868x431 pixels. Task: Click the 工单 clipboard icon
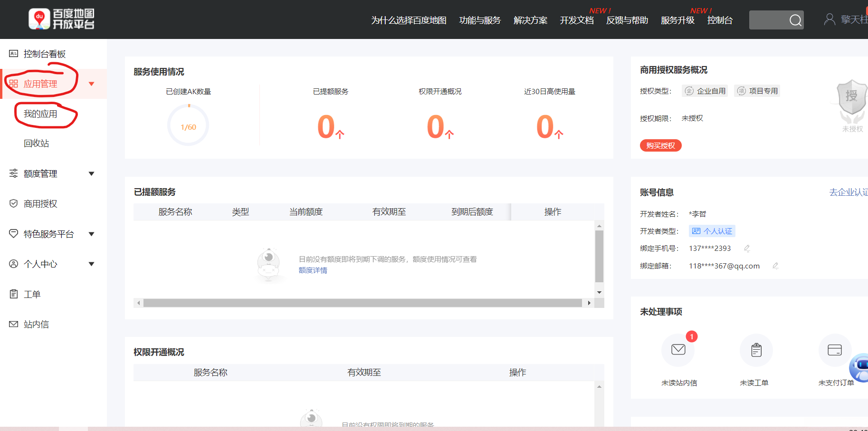point(14,294)
